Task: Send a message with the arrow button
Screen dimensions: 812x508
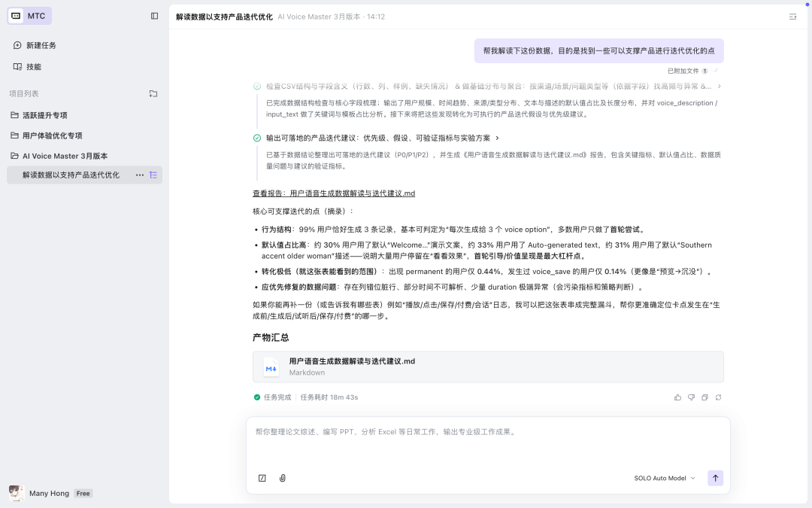Action: 715,478
